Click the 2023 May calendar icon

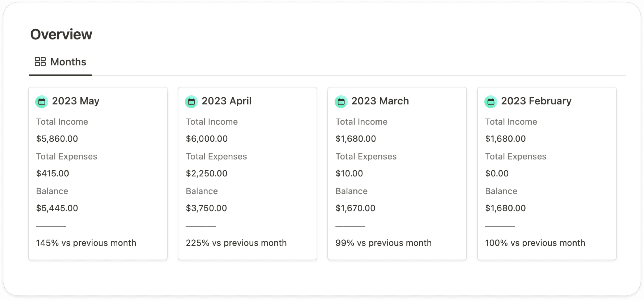[42, 102]
